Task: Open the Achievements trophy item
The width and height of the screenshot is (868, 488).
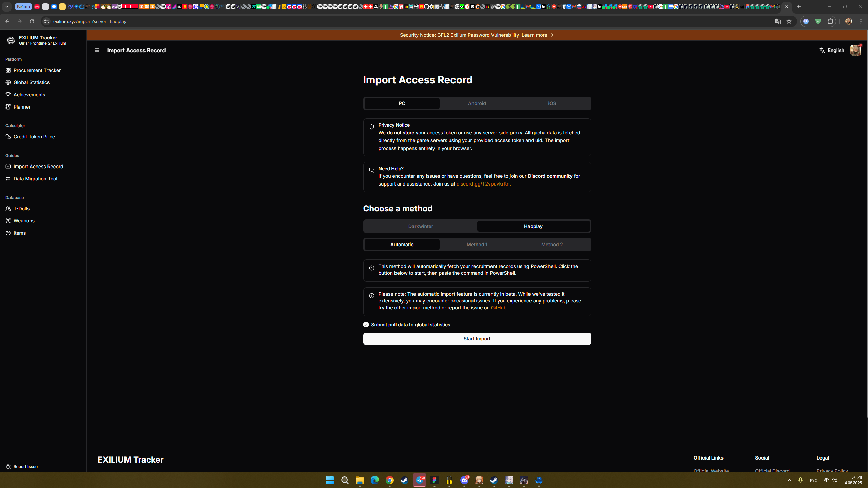Action: (x=29, y=95)
